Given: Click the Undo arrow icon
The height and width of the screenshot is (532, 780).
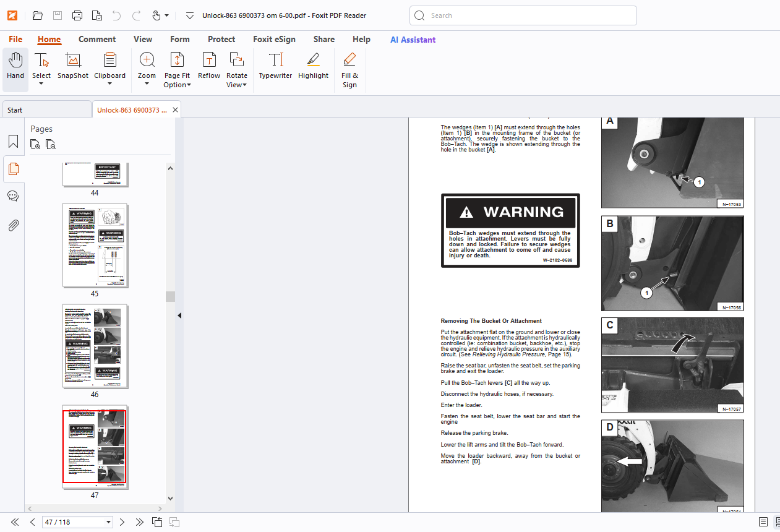Looking at the screenshot, I should pyautogui.click(x=116, y=15).
